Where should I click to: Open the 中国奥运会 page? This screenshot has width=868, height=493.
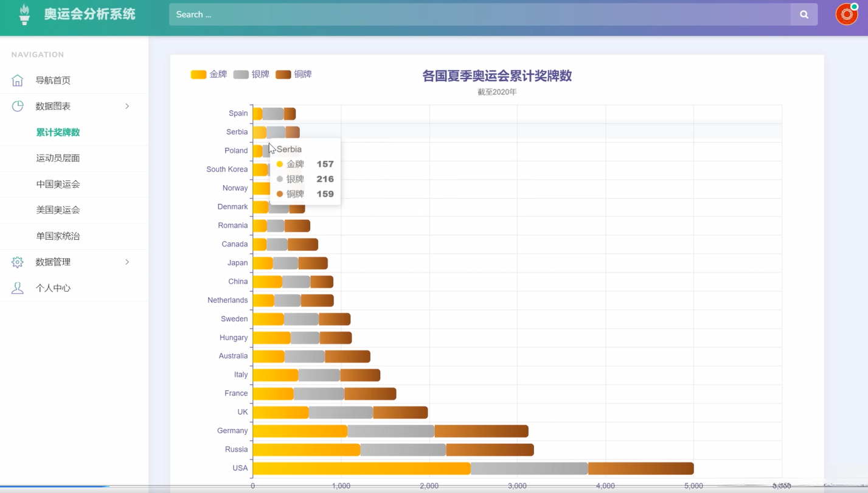point(58,184)
